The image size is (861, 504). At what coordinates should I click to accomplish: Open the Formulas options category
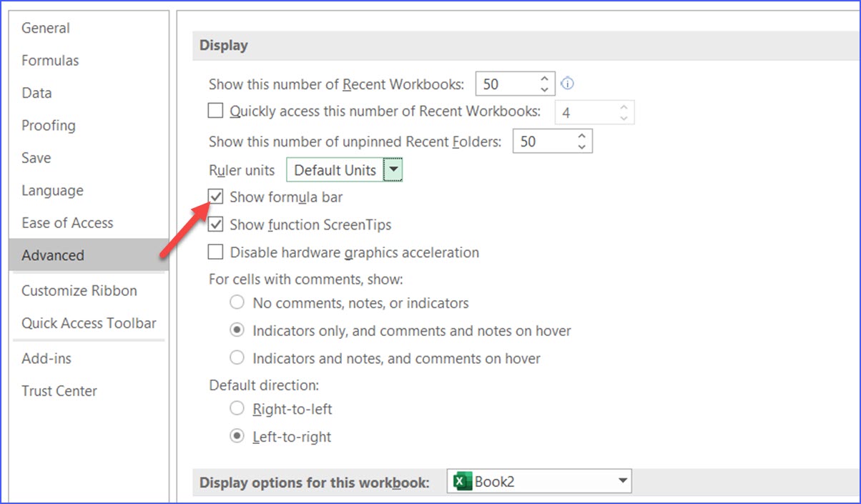(x=50, y=61)
